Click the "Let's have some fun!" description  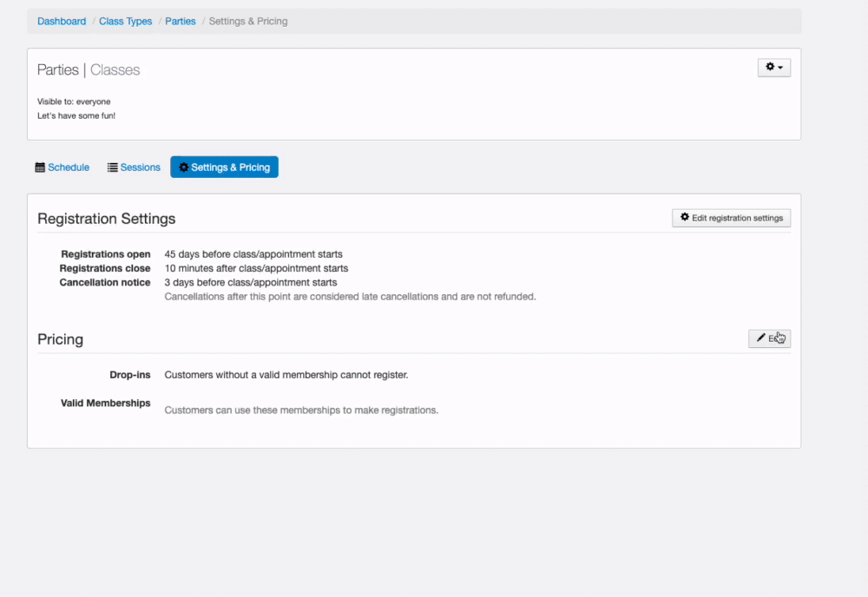(76, 115)
